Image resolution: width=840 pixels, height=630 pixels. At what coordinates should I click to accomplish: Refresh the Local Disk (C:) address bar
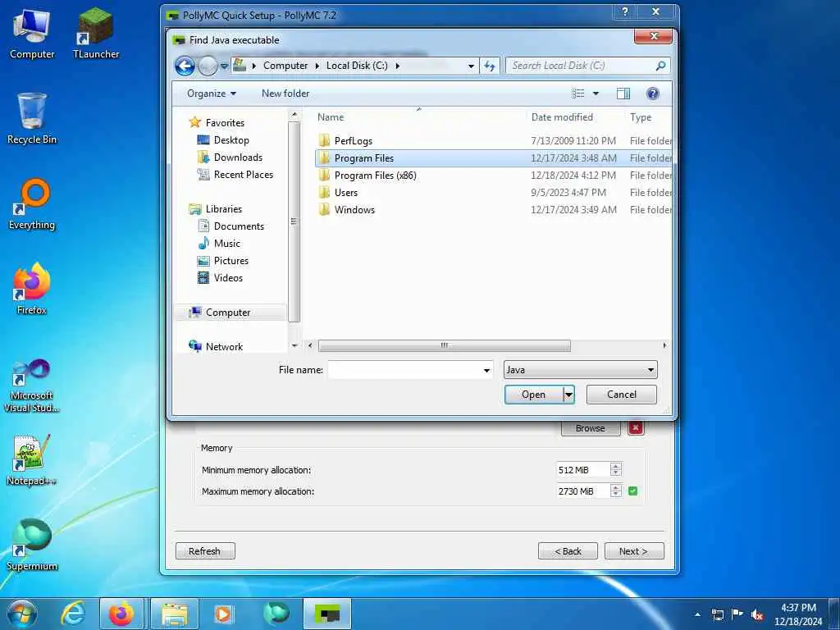click(x=490, y=66)
